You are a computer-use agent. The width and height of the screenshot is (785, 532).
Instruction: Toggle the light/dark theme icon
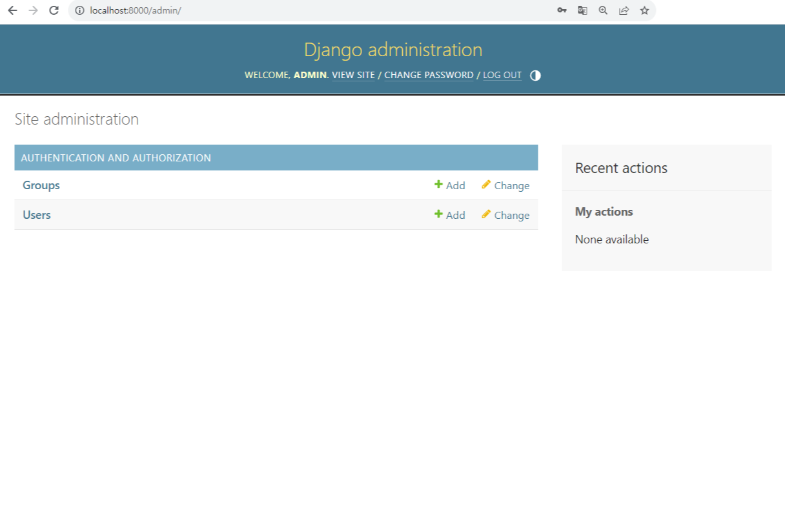[x=535, y=76]
